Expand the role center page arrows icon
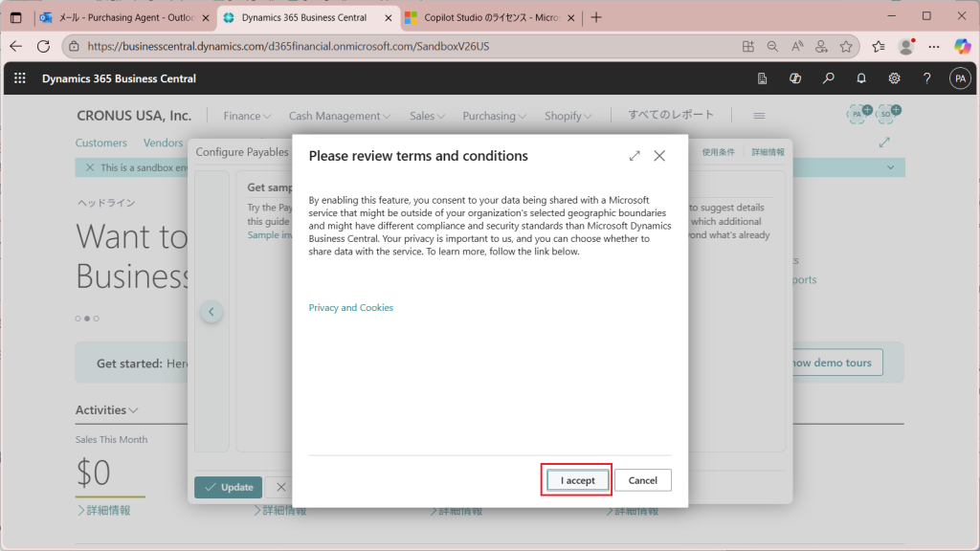The width and height of the screenshot is (980, 551). 883,143
